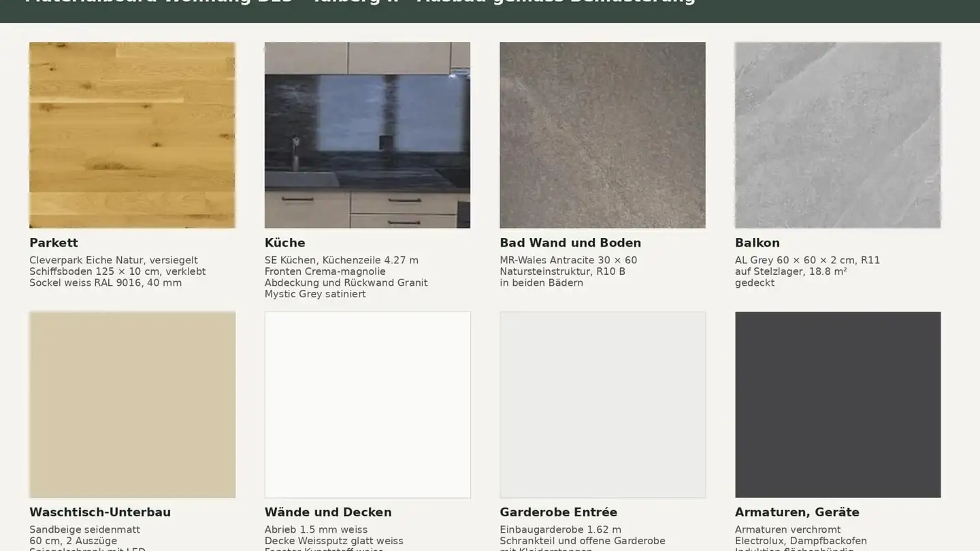Image resolution: width=980 pixels, height=551 pixels.
Task: Select the light grey Garderobe Entrée swatch
Action: 602,405
